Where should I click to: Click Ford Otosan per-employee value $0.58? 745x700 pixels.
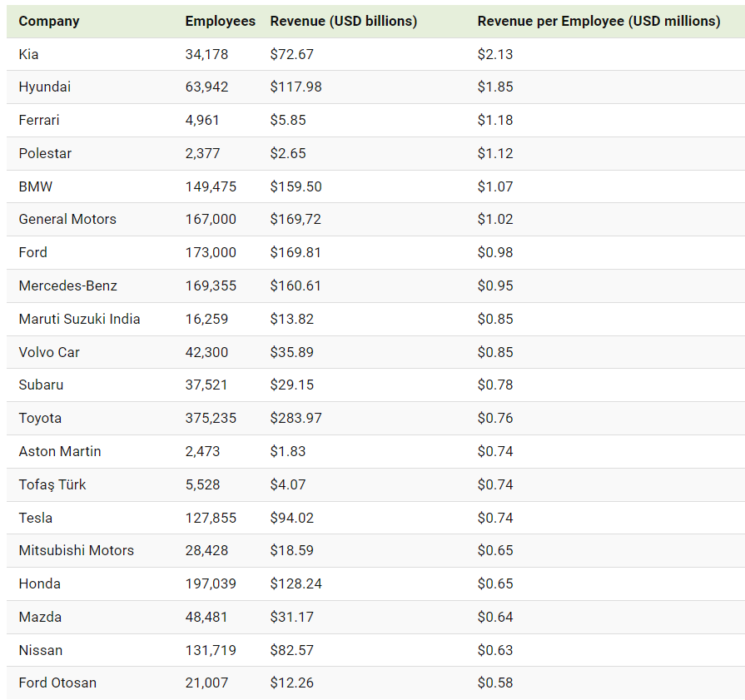pyautogui.click(x=495, y=683)
